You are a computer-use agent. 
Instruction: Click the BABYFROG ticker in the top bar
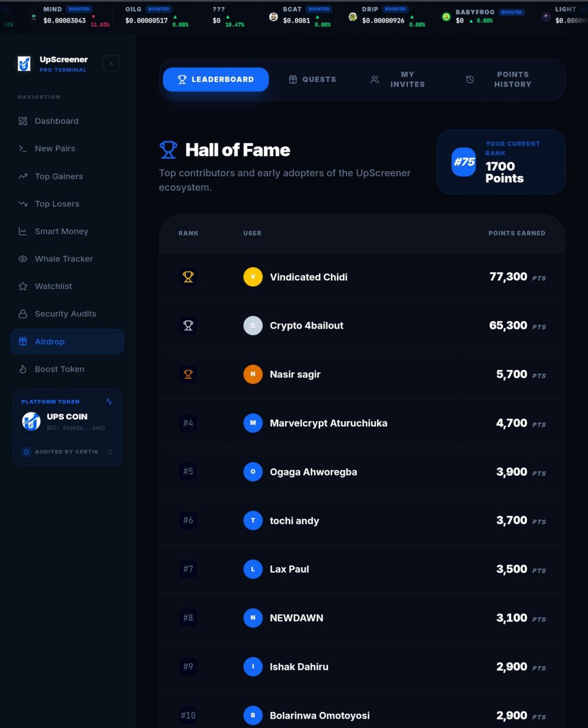pyautogui.click(x=483, y=16)
